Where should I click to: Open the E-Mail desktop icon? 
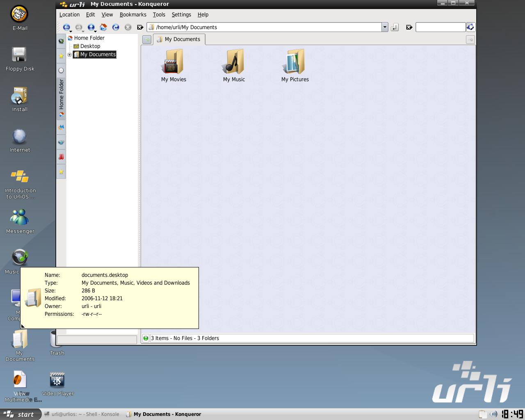click(x=20, y=18)
